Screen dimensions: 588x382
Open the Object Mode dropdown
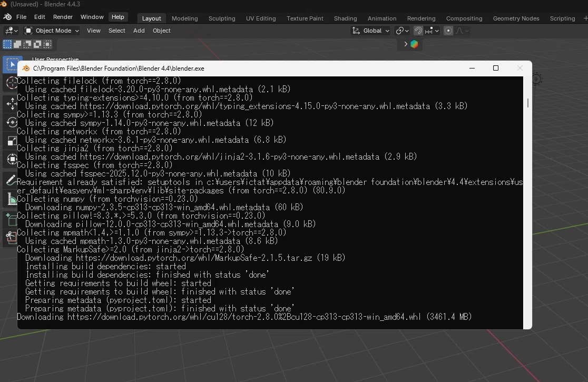[x=52, y=31]
